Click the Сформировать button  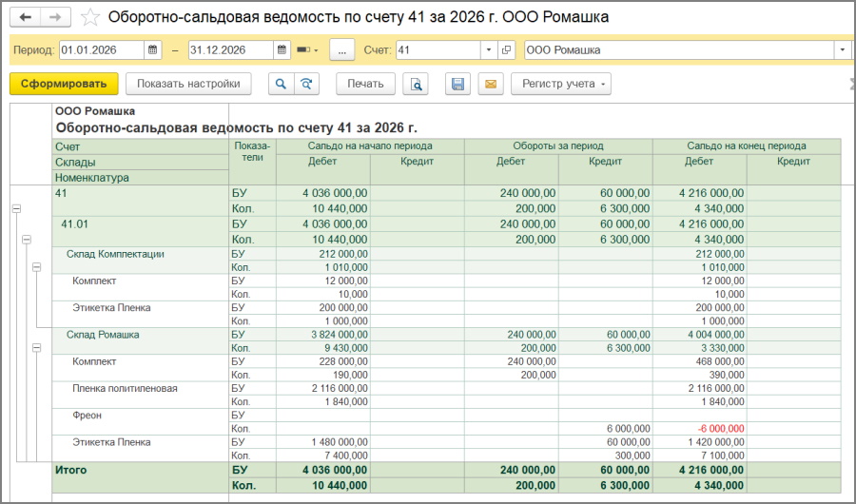tap(64, 84)
